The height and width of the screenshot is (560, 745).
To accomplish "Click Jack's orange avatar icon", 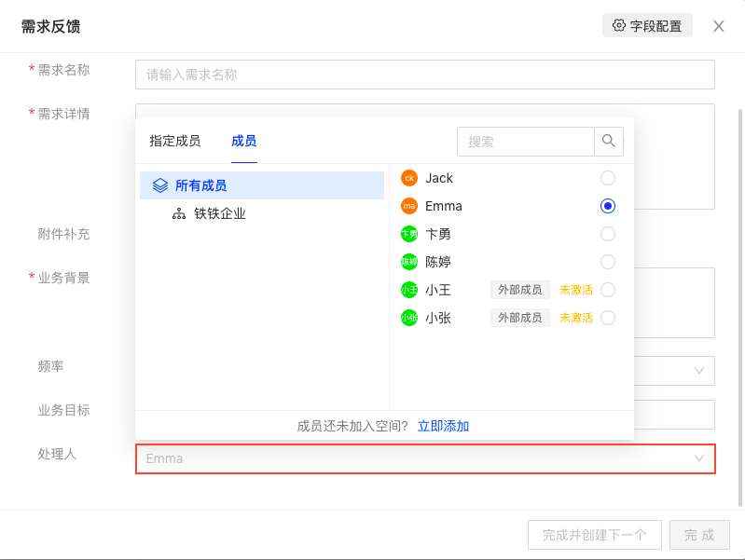I will coord(408,178).
